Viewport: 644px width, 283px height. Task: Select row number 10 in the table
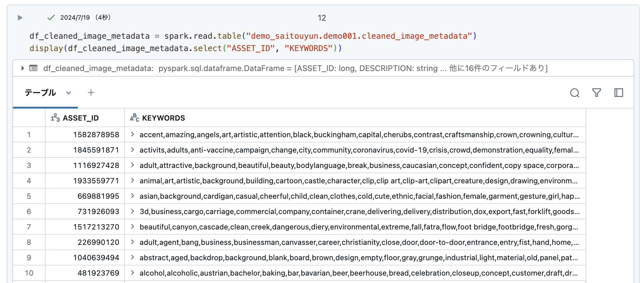[29, 273]
